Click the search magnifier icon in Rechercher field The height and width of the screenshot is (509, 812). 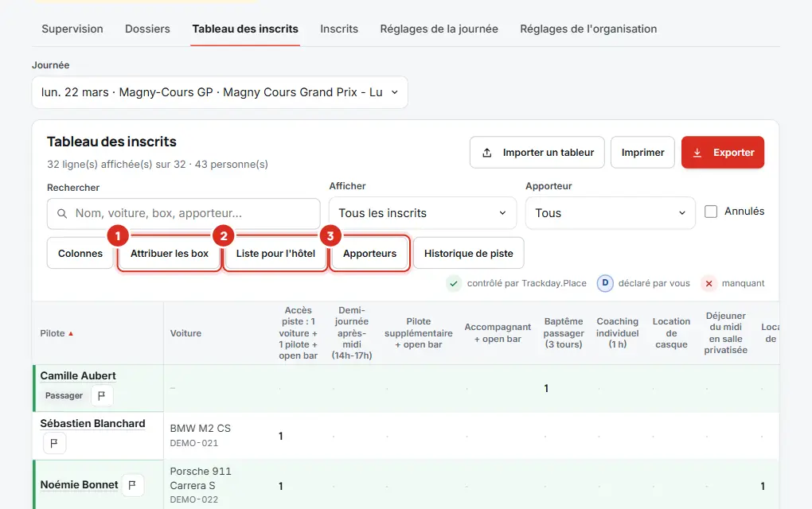pos(62,214)
